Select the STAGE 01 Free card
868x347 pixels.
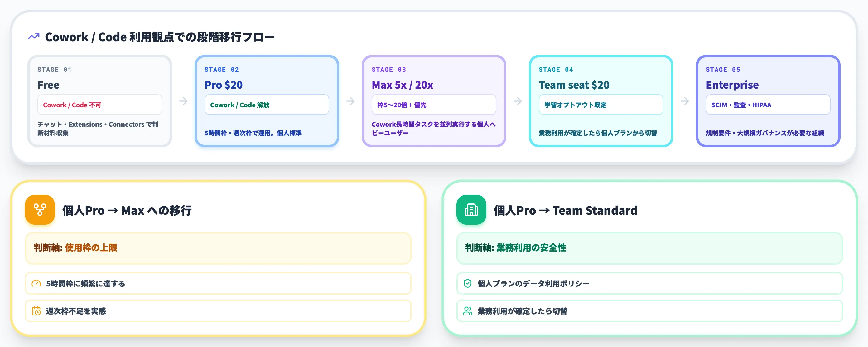(100, 101)
